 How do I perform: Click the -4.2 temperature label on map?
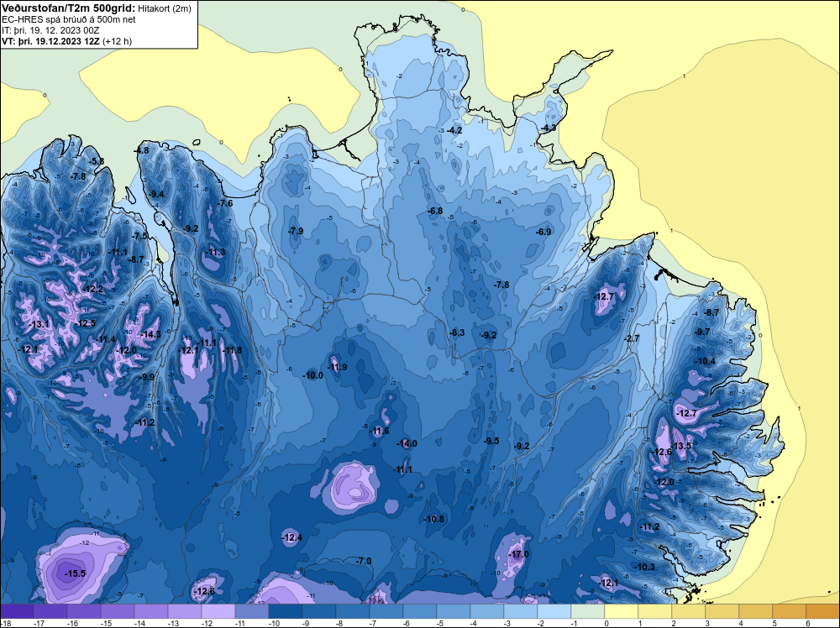454,130
